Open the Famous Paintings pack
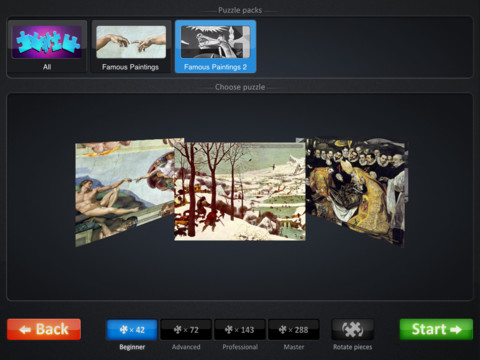The image size is (480, 360). [x=131, y=46]
